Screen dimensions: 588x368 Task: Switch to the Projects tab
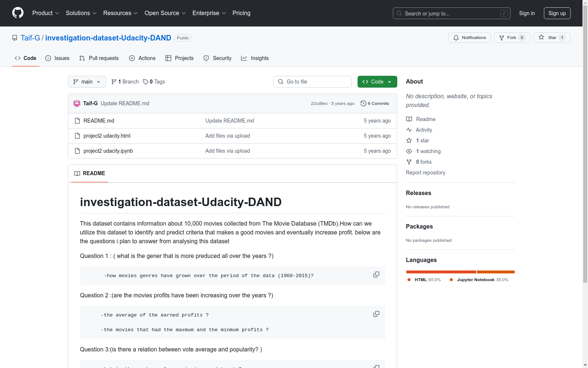point(179,58)
